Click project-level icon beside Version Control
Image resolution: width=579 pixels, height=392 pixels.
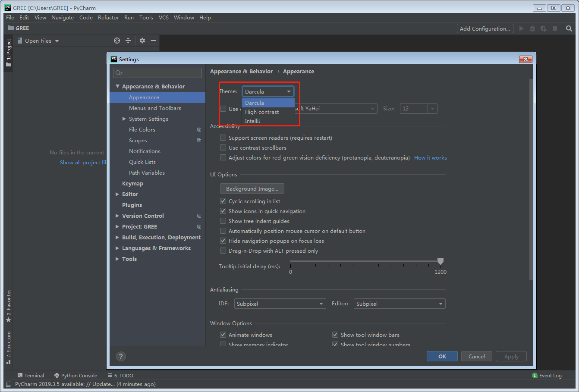point(199,216)
